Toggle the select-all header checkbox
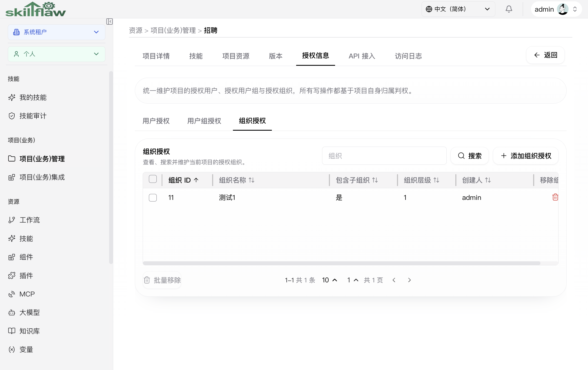Viewport: 588px width, 370px height. pos(153,179)
